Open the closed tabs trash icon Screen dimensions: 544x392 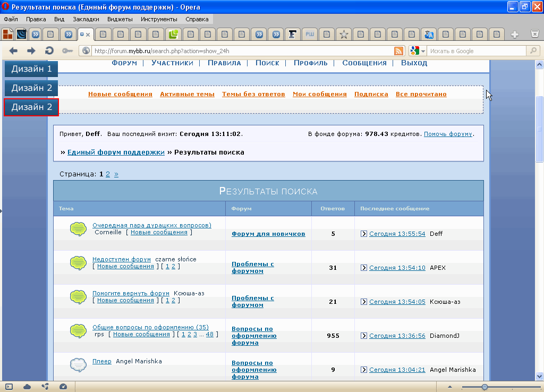click(535, 35)
